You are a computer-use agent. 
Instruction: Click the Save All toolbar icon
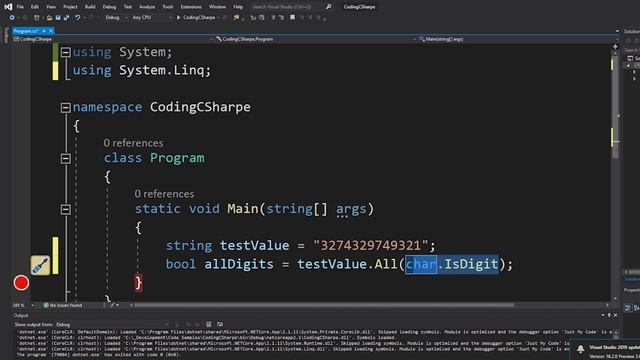(67, 18)
